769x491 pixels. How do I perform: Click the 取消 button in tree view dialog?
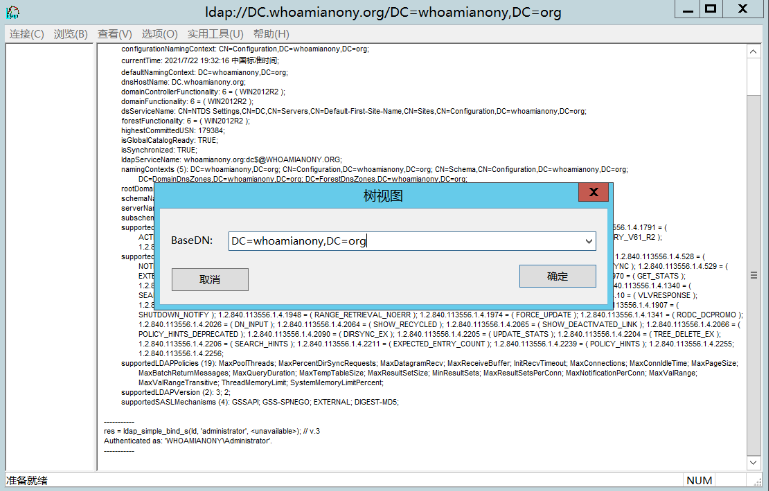pos(210,280)
